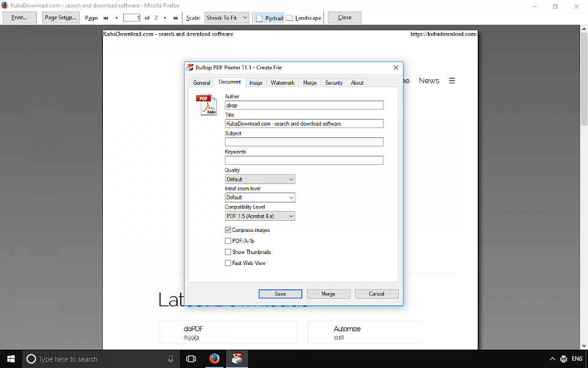This screenshot has width=588, height=368.
Task: Click Print... button in toolbar
Action: 20,18
